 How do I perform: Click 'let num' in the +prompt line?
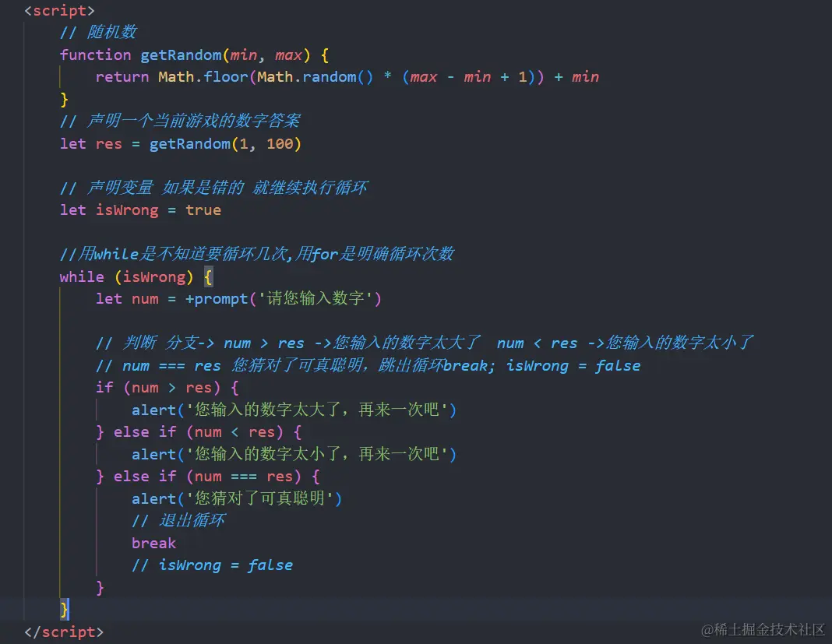pyautogui.click(x=127, y=299)
